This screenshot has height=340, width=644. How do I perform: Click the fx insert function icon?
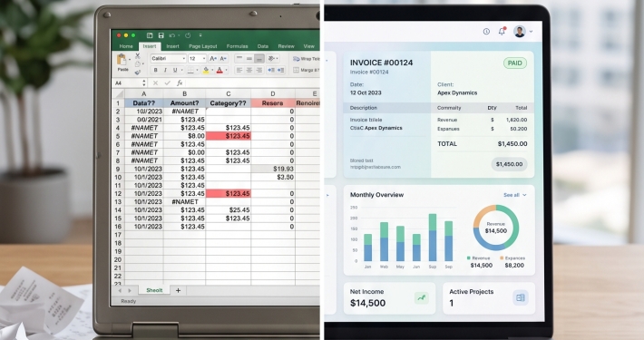(x=180, y=83)
